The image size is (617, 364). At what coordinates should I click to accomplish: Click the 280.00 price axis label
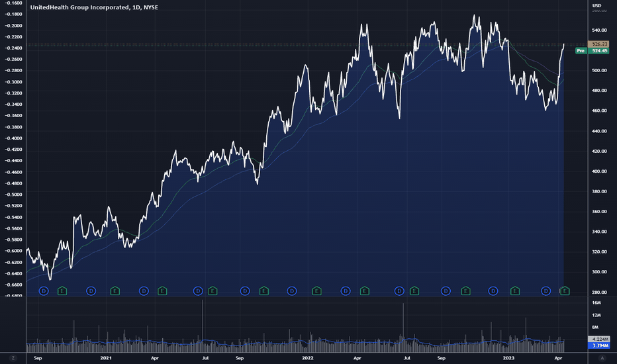pos(599,292)
